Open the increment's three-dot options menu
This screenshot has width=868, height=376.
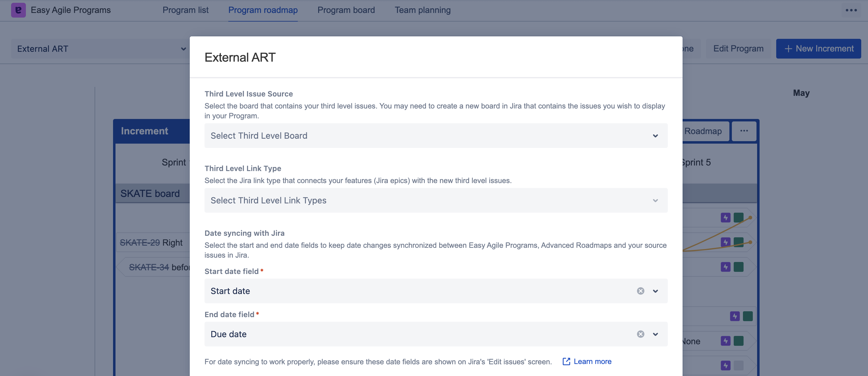click(744, 131)
